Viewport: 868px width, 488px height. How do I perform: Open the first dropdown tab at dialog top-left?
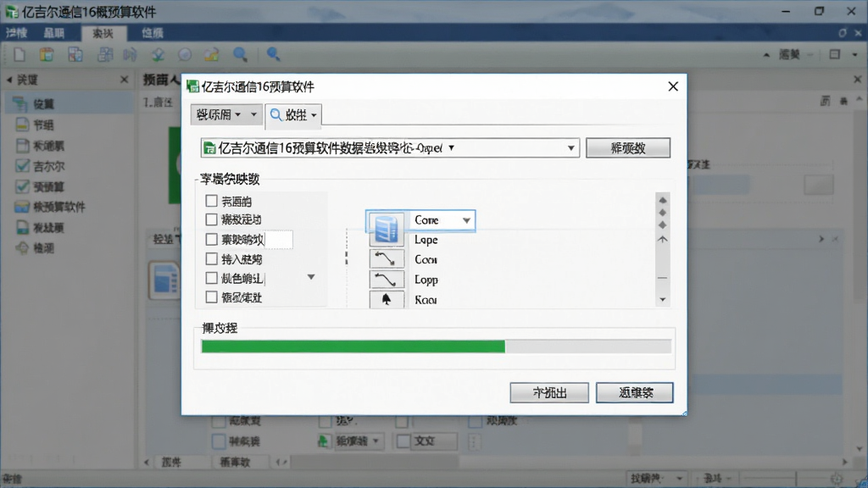click(226, 114)
